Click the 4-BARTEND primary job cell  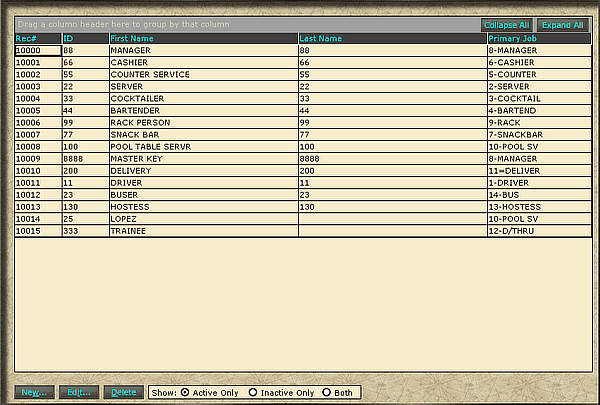[540, 111]
